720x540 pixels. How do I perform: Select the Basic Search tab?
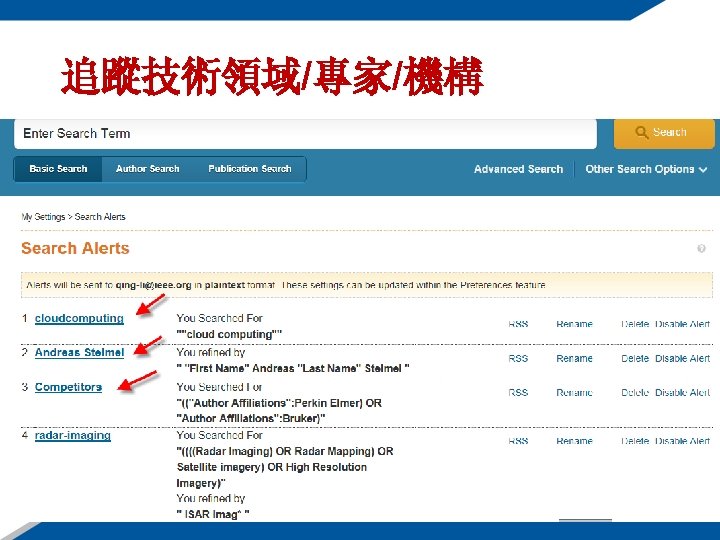[x=58, y=169]
